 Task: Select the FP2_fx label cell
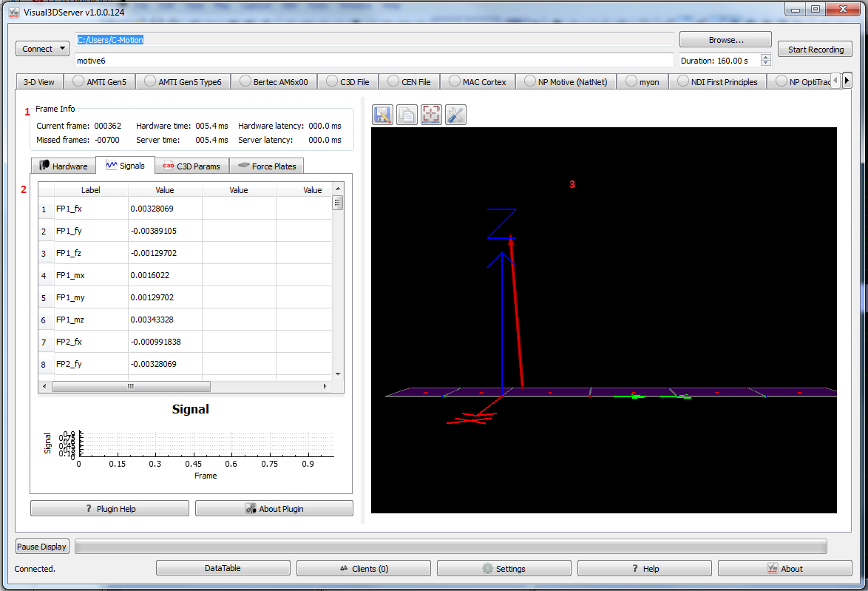(x=92, y=342)
